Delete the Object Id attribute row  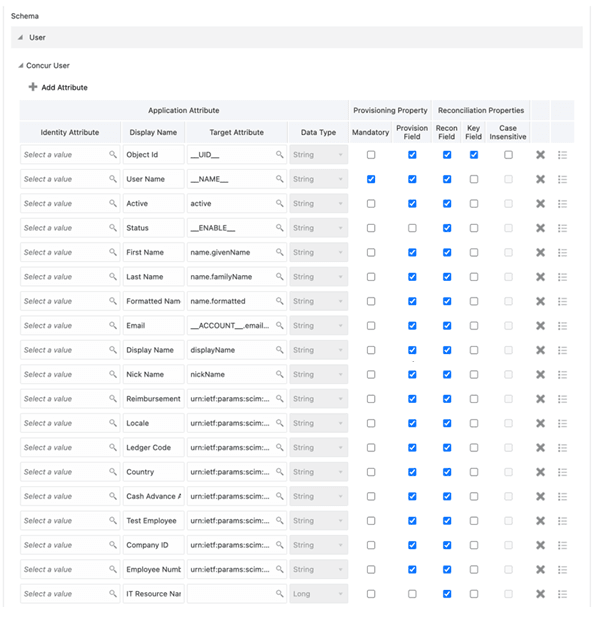coord(540,155)
